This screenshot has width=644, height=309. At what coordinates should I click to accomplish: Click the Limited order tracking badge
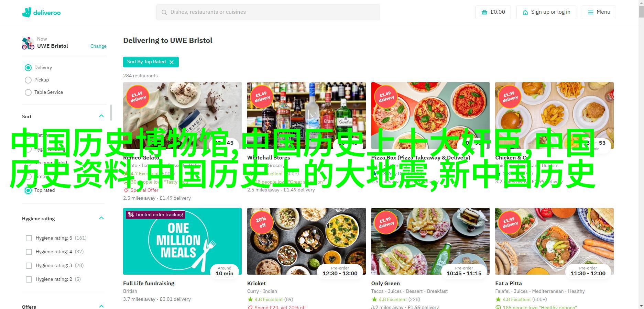pos(155,215)
